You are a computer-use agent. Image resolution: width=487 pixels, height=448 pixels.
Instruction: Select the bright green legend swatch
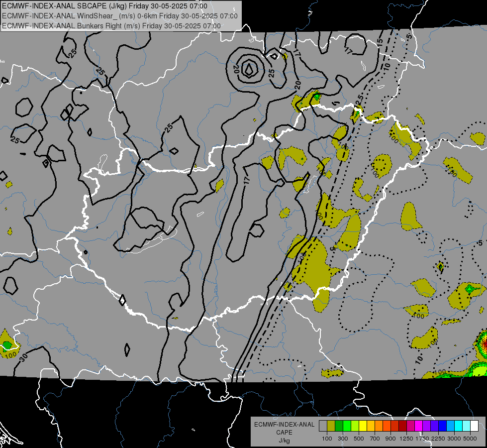coord(347,426)
